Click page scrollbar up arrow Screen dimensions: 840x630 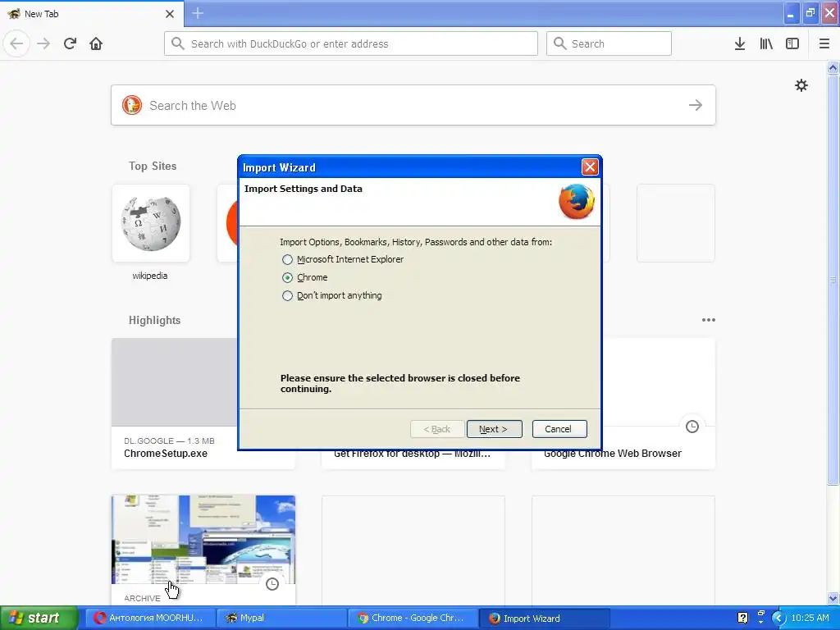point(833,67)
